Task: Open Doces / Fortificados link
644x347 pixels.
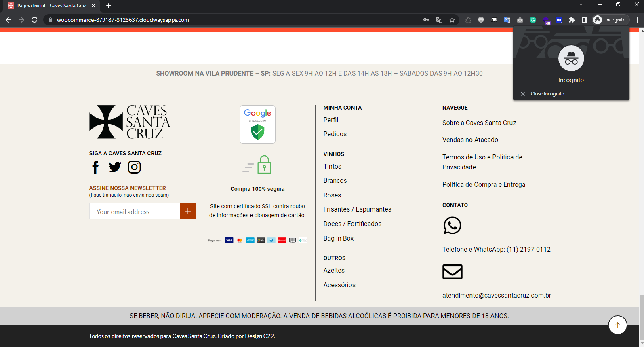Action: point(352,224)
